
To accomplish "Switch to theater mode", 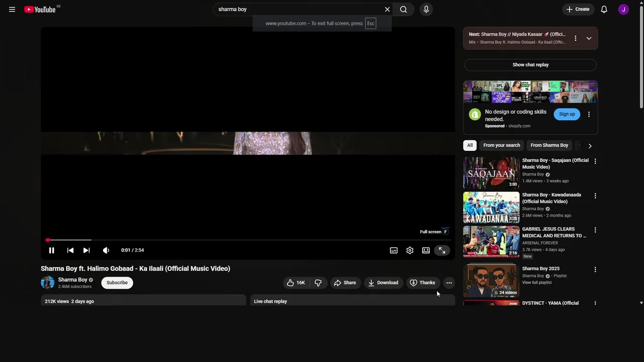I will click(x=426, y=250).
